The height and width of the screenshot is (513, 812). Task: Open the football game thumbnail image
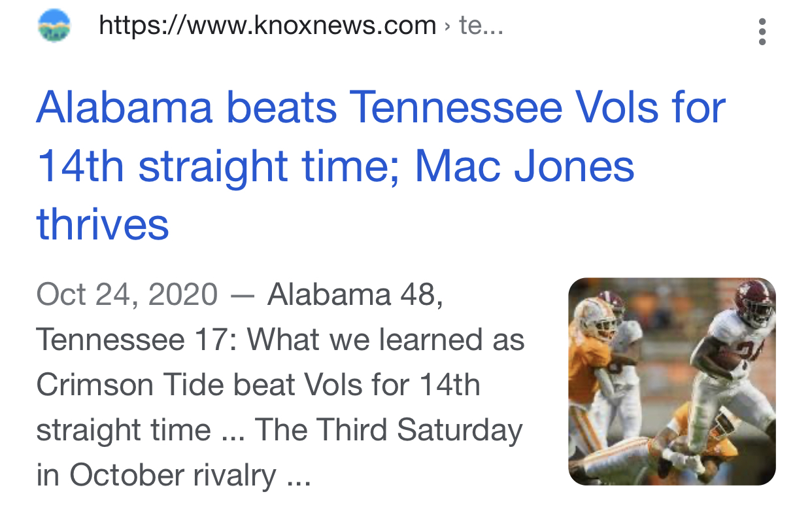671,381
